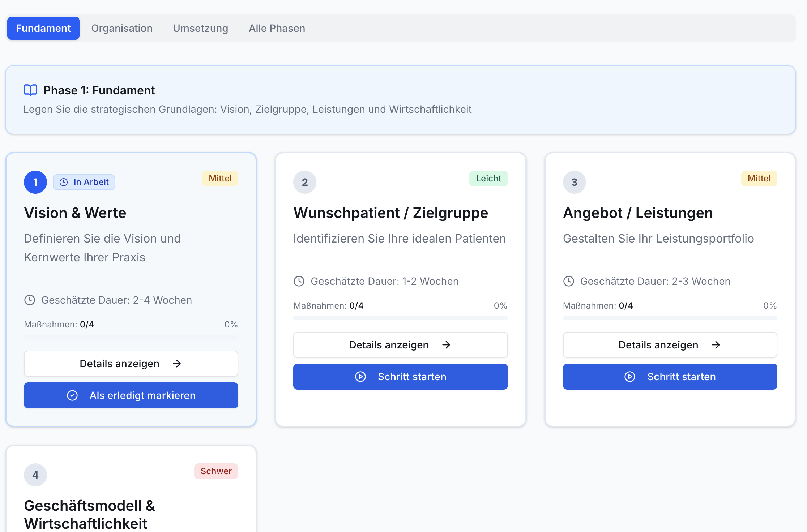Image resolution: width=807 pixels, height=532 pixels.
Task: Click the step 1 number badge
Action: pos(35,182)
